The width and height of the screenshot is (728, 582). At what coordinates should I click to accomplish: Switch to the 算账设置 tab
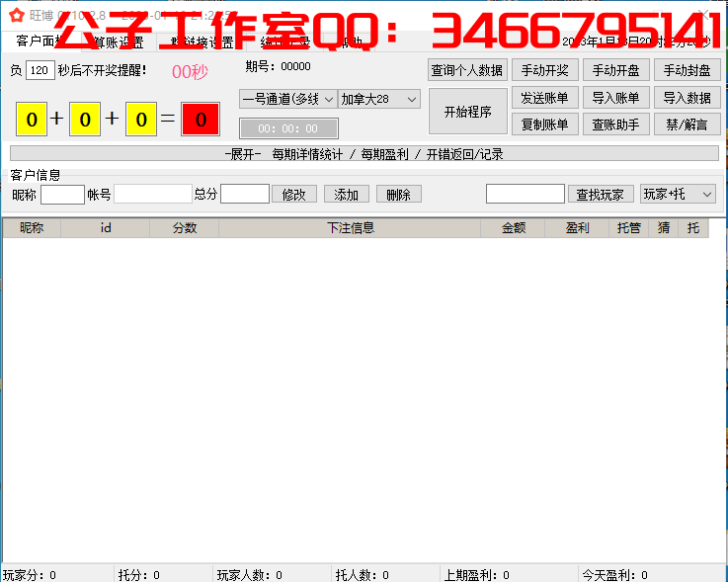coord(119,42)
